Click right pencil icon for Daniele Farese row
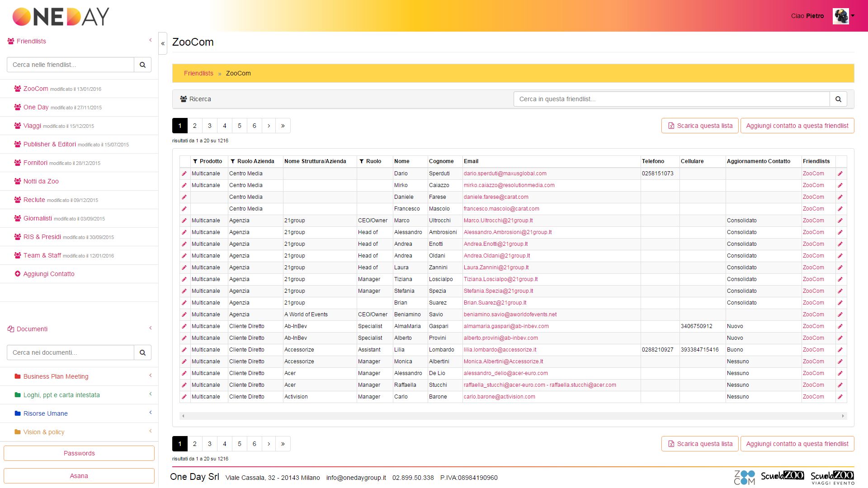Image resolution: width=868 pixels, height=488 pixels. point(840,197)
